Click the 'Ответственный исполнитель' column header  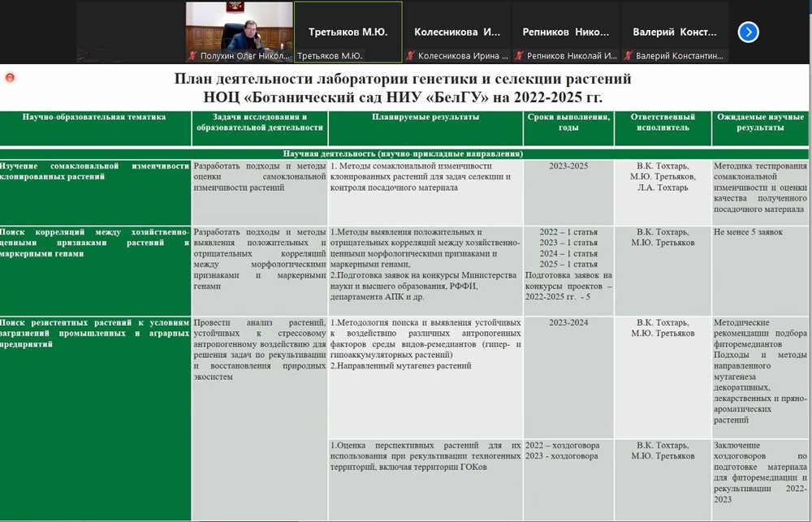coord(663,123)
